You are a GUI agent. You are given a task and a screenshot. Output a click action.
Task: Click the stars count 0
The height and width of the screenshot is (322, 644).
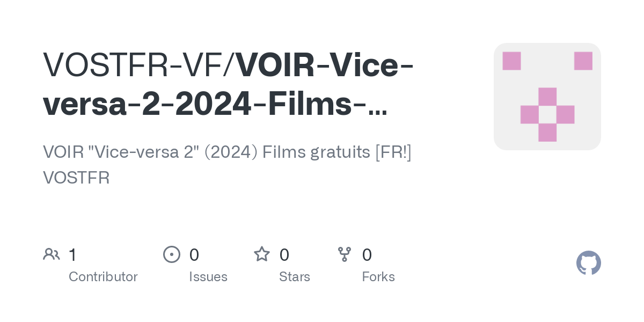tap(284, 254)
